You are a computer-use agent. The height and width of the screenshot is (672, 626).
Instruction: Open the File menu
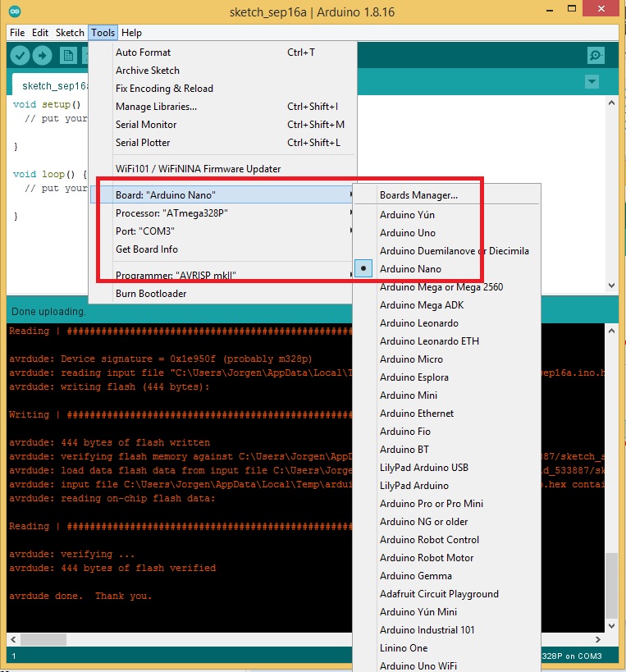(x=17, y=33)
